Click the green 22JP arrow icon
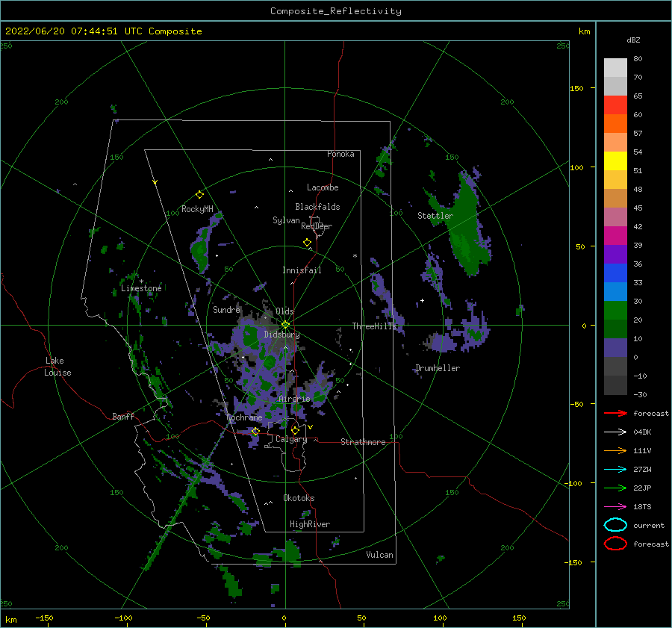672x628 pixels. coord(615,488)
